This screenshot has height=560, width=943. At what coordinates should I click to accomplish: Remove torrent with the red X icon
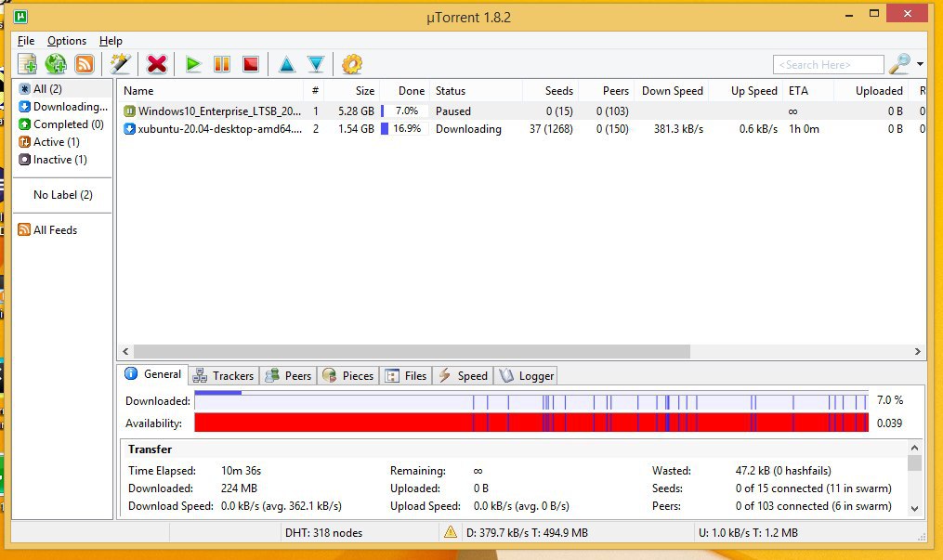[157, 64]
